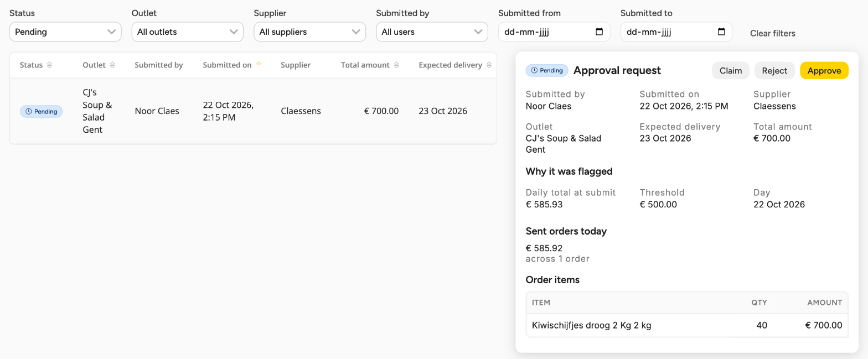Click AMOUNT column header in order items
The image size is (868, 359).
click(x=824, y=303)
